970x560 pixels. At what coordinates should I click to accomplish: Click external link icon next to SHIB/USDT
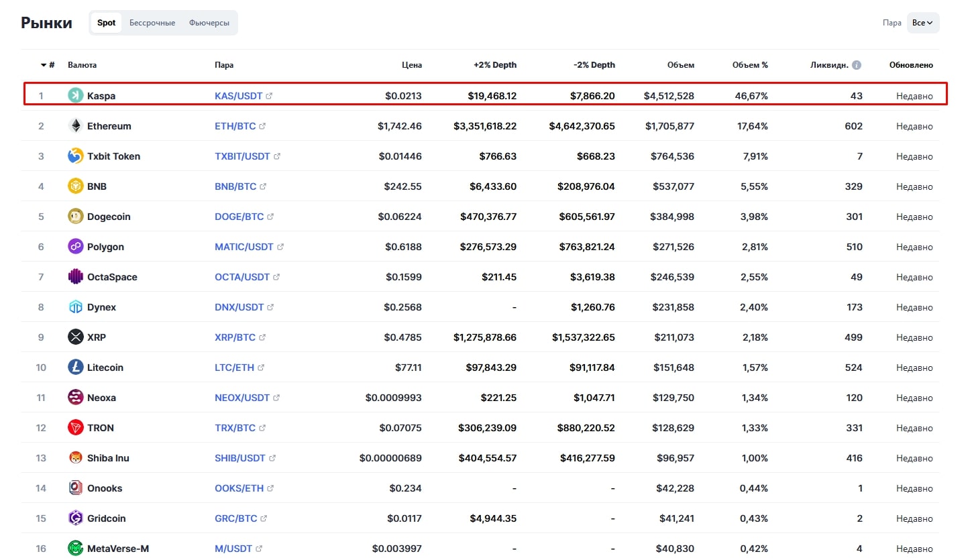click(x=272, y=458)
